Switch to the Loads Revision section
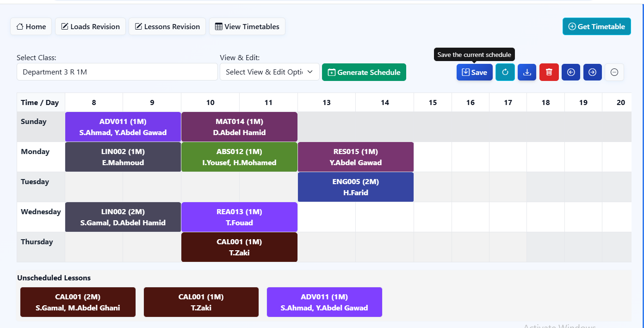Viewport: 644px width, 328px height. point(90,26)
